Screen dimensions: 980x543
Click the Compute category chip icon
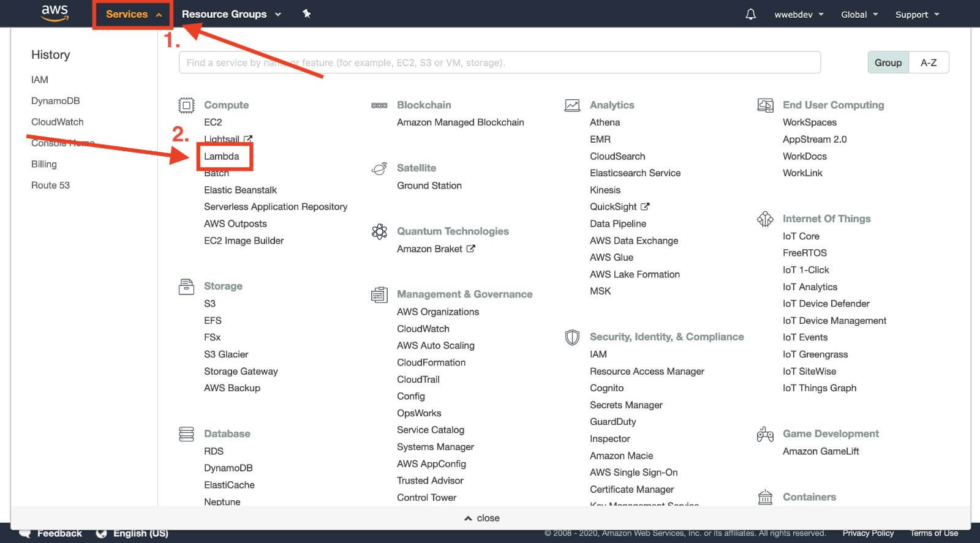[x=186, y=105]
